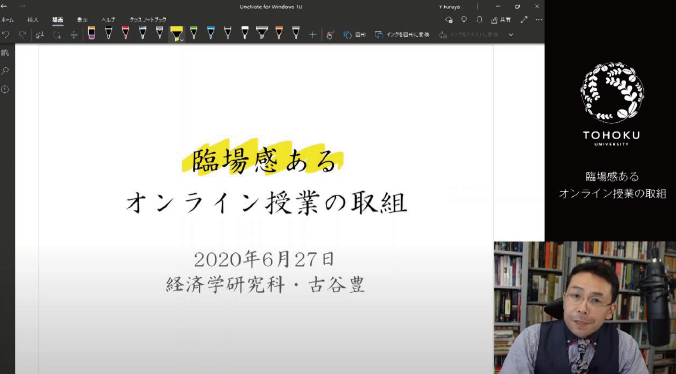
Task: Select the red pen
Action: (x=125, y=33)
